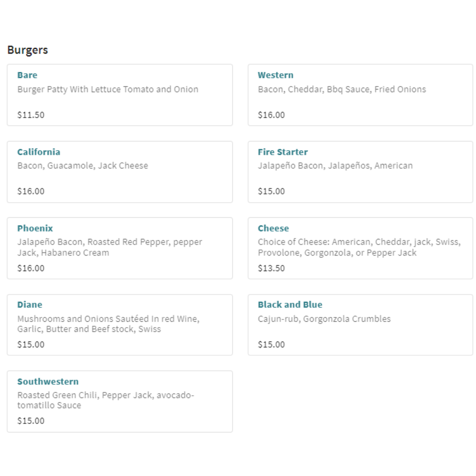Click the Bacon, Guacamole, Jack Cheese description
The height and width of the screenshot is (476, 476).
(82, 166)
